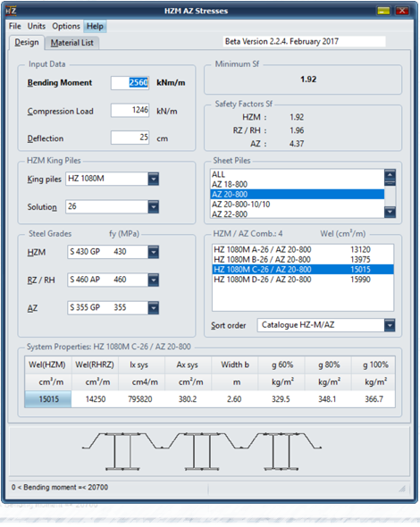Image resolution: width=420 pixels, height=527 pixels.
Task: Click the Ax sys value 380.2 cell
Action: (x=188, y=399)
